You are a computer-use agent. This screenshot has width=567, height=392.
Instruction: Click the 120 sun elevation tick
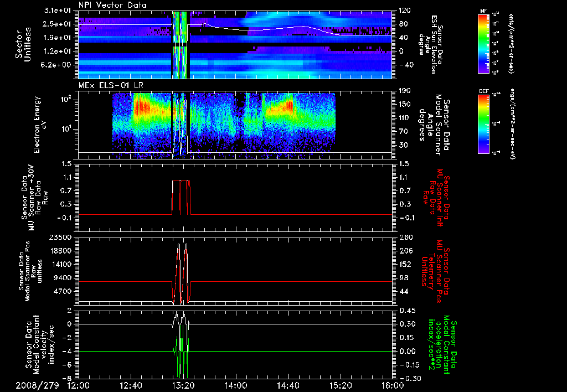coord(406,11)
